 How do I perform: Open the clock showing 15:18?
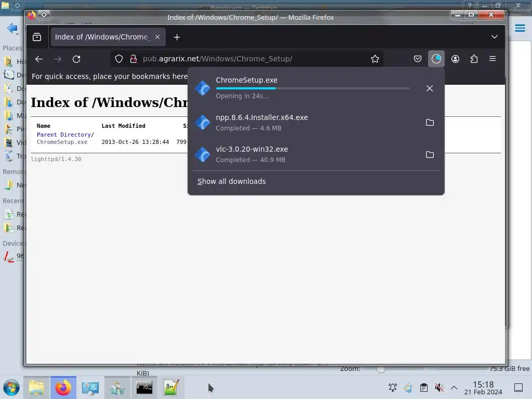(483, 388)
